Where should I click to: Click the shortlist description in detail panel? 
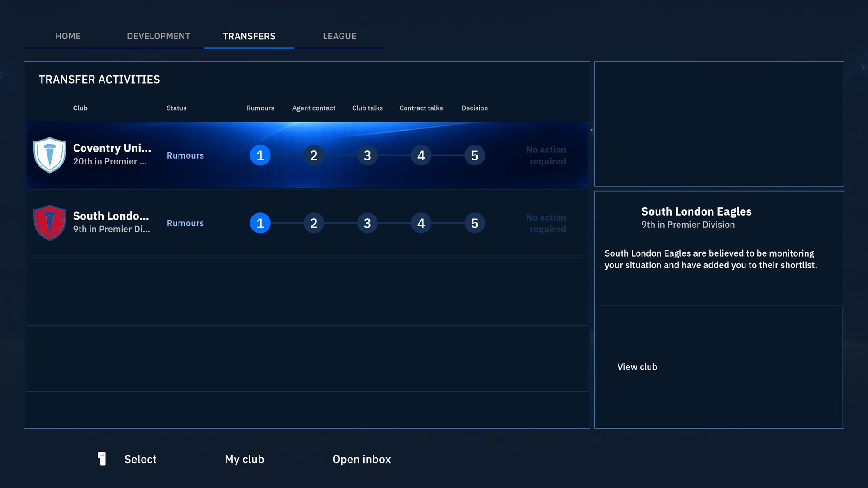click(711, 259)
